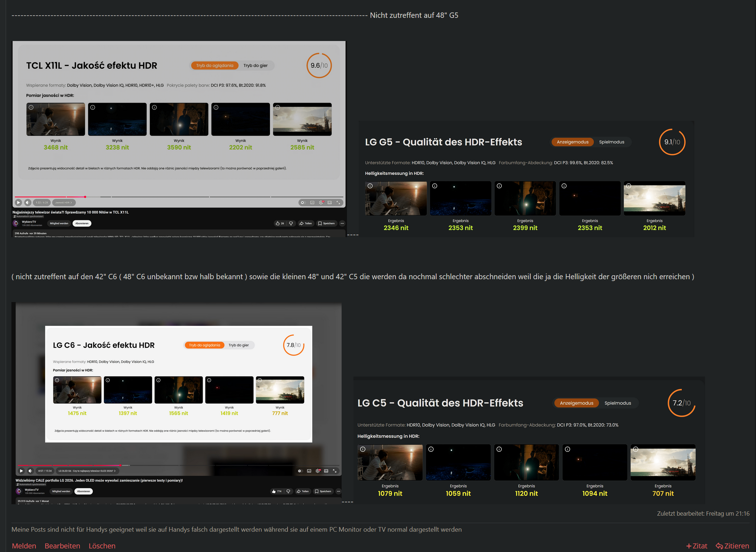
Task: Select 'Tryb do oglądania' in TCL X11L card
Action: coord(215,66)
